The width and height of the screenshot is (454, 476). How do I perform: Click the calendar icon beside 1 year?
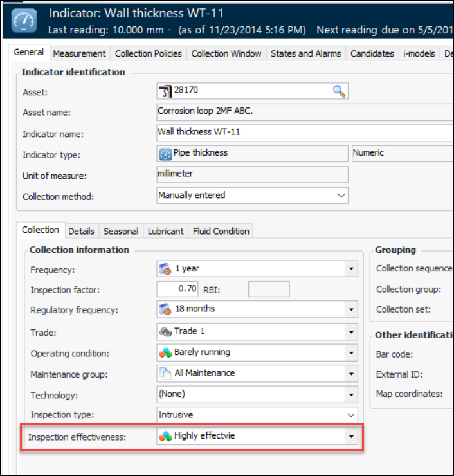pyautogui.click(x=165, y=269)
